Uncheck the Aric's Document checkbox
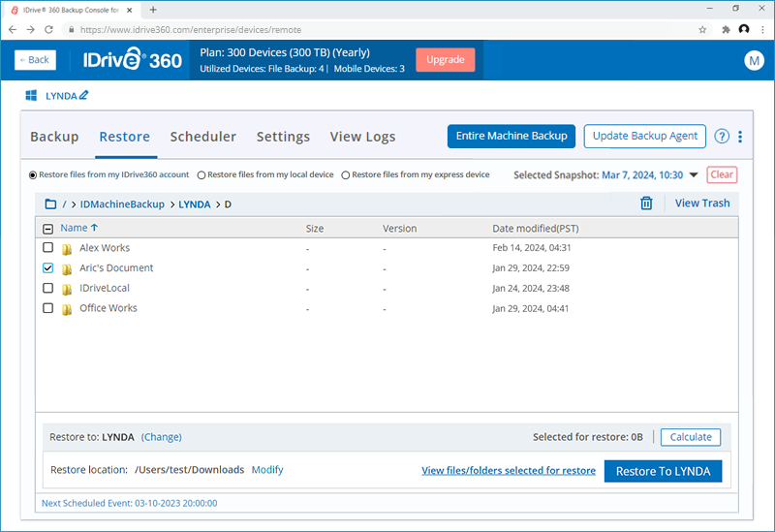Screen dimensions: 775x532 click(48, 268)
